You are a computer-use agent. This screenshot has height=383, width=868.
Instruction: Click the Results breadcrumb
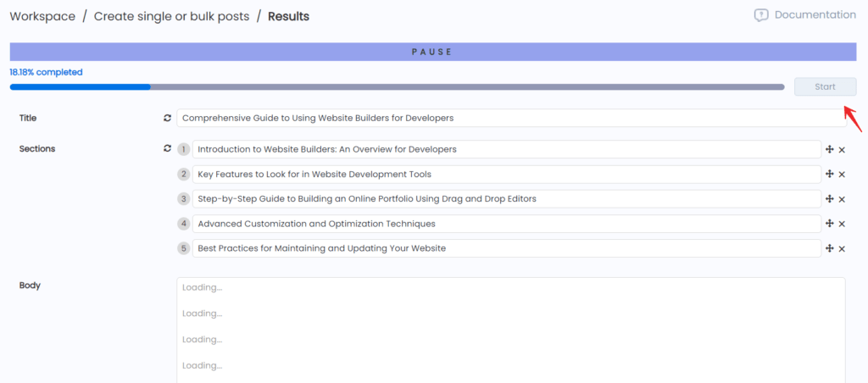(x=288, y=17)
